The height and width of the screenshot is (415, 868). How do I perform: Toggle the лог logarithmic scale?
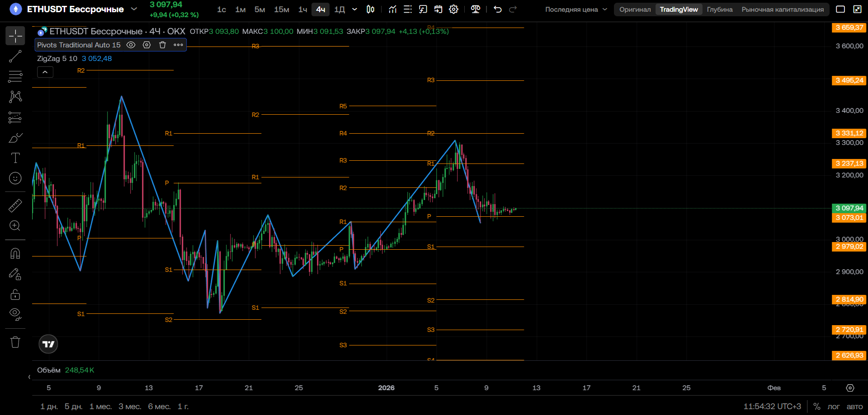click(x=833, y=406)
